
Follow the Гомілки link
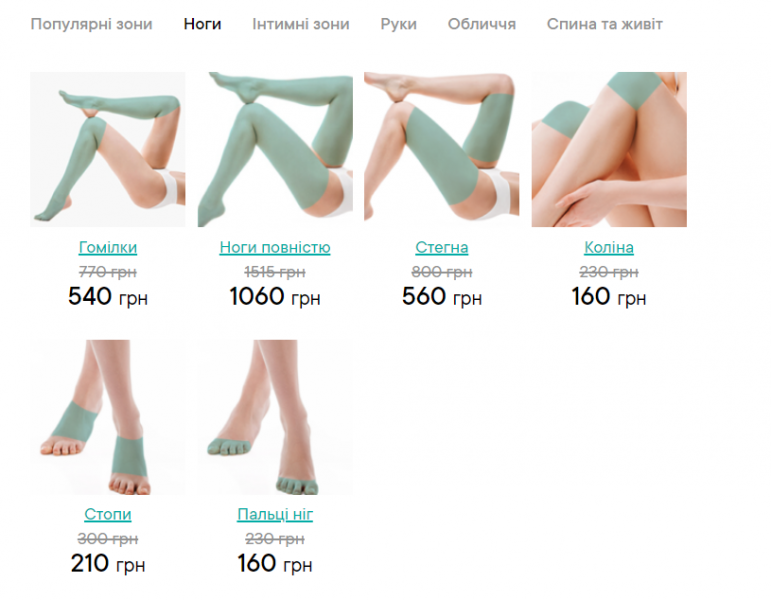point(108,247)
